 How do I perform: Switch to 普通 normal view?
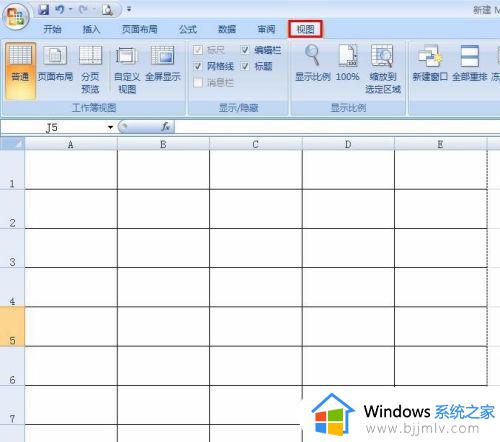[x=20, y=71]
